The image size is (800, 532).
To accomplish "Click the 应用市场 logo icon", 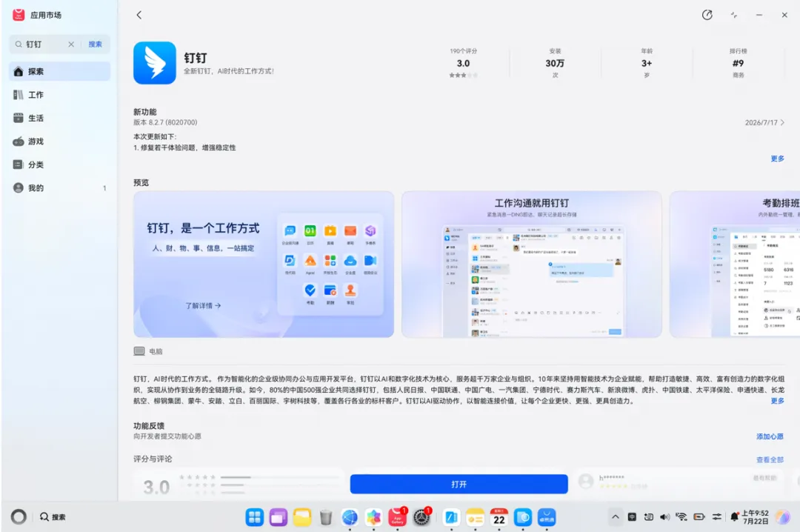I will [x=19, y=15].
